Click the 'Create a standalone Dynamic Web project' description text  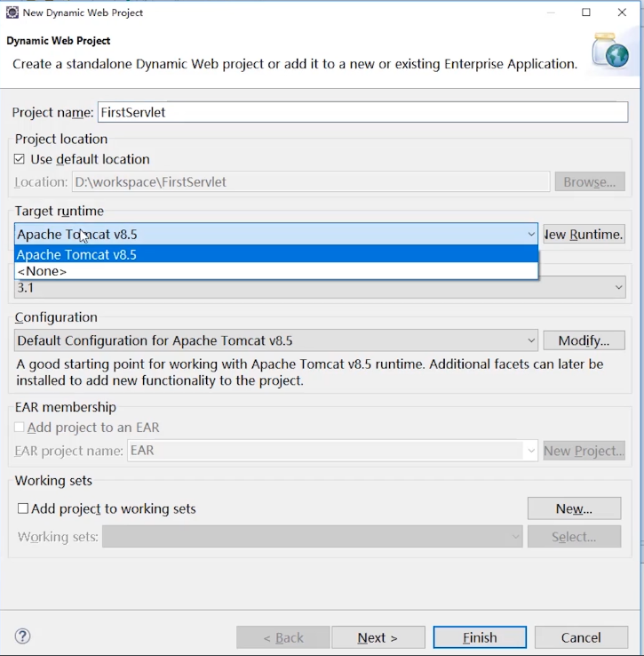(x=295, y=64)
